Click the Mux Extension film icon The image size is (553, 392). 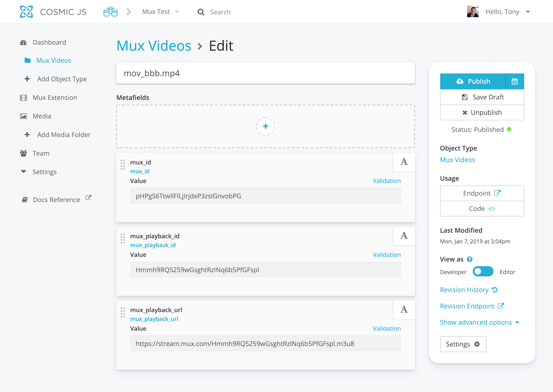[x=24, y=98]
